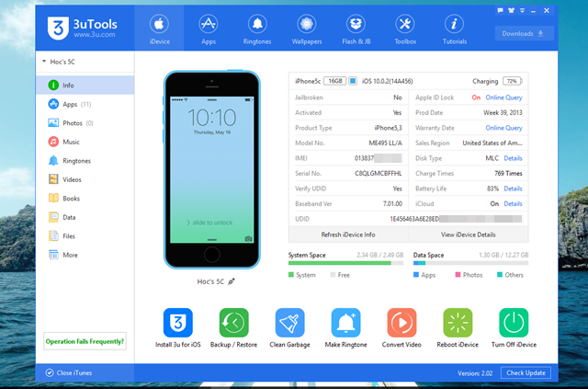Open Apps (11) in the sidebar
This screenshot has height=389, width=588.
(x=85, y=104)
